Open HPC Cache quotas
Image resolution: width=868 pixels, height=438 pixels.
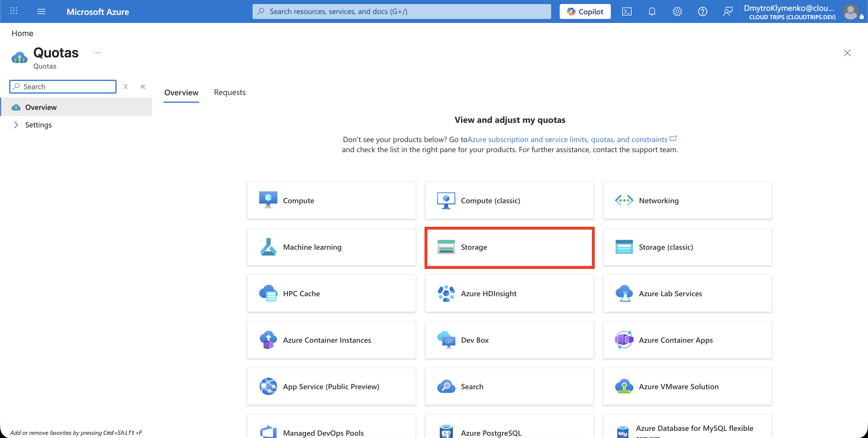click(x=331, y=293)
